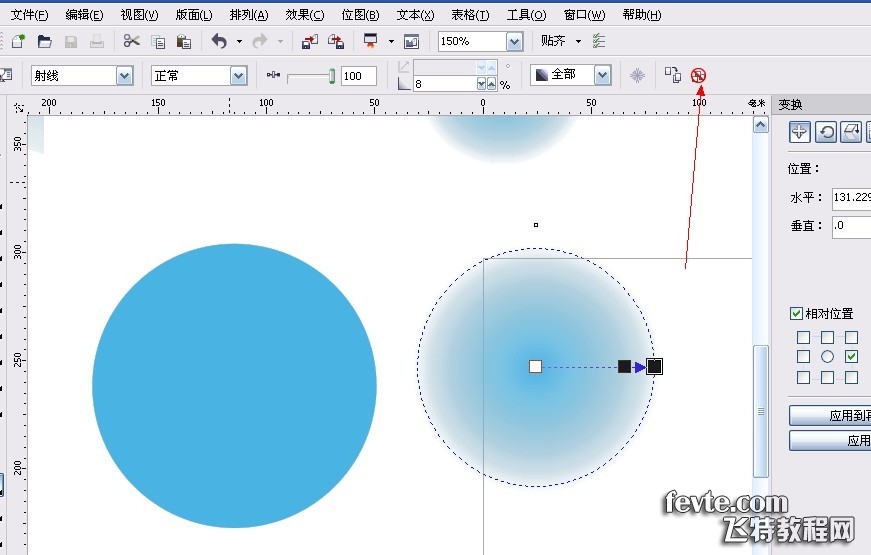Click the clear transparency icon
871x555 pixels.
[x=699, y=75]
